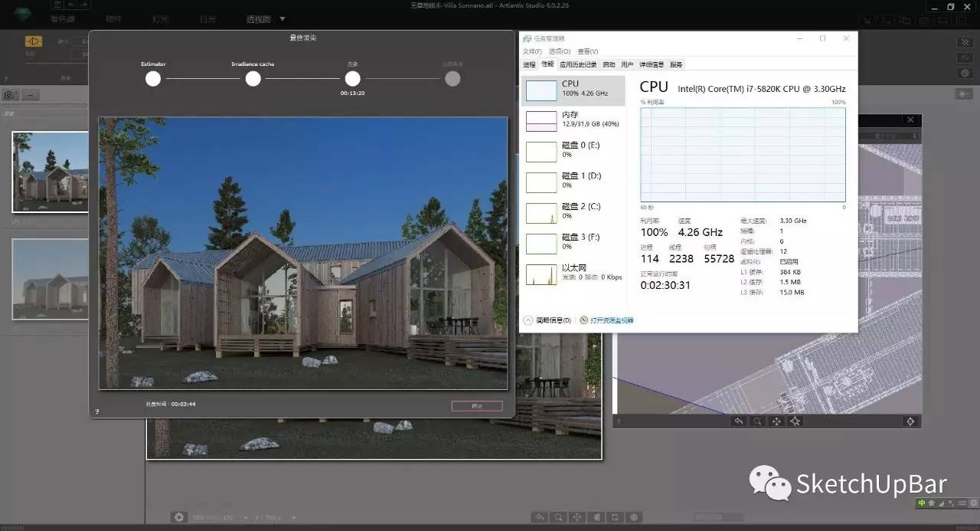Image resolution: width=980 pixels, height=531 pixels.
Task: Open the 应用历史记录 tab in Task Manager
Action: click(578, 64)
